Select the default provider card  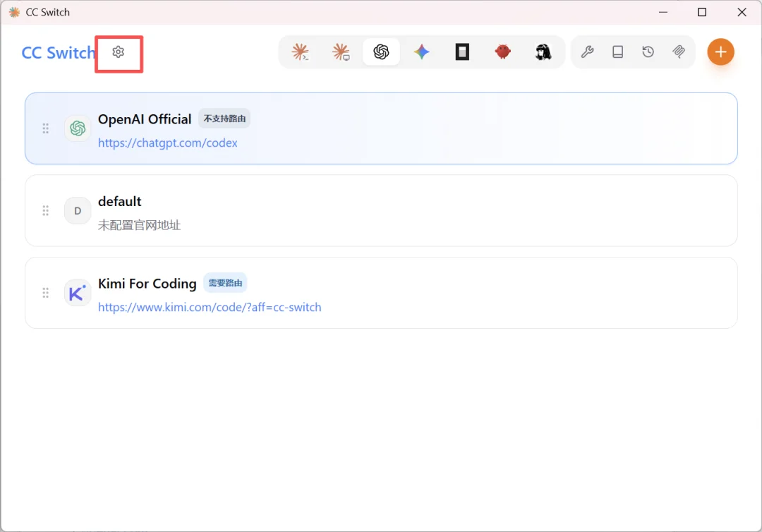pos(381,211)
